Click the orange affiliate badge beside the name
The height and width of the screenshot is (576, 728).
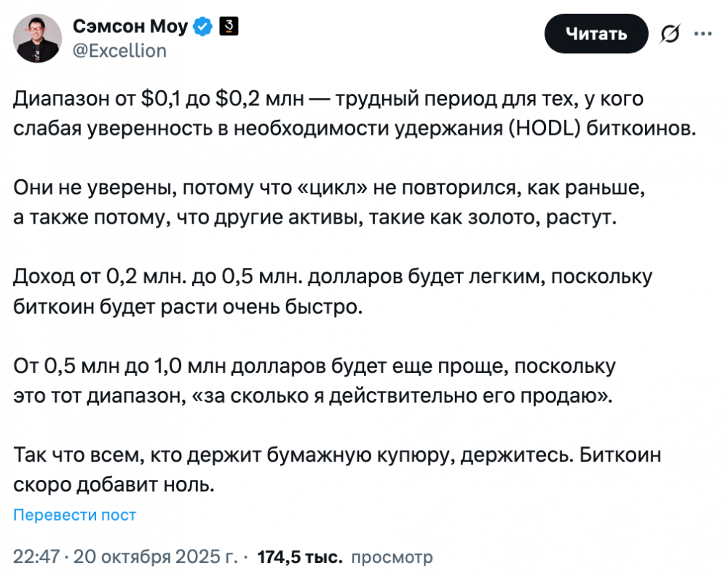point(229,27)
